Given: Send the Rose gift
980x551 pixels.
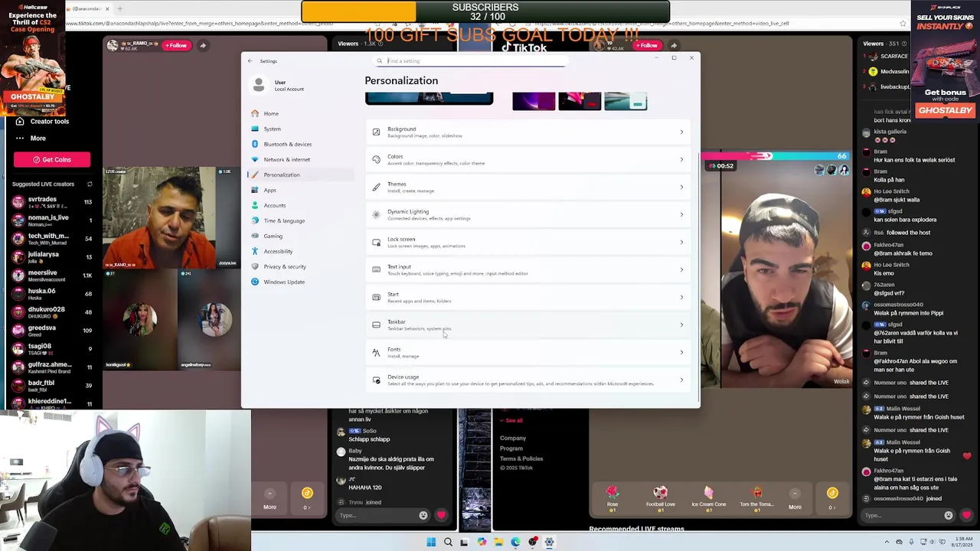Looking at the screenshot, I should pos(612,496).
